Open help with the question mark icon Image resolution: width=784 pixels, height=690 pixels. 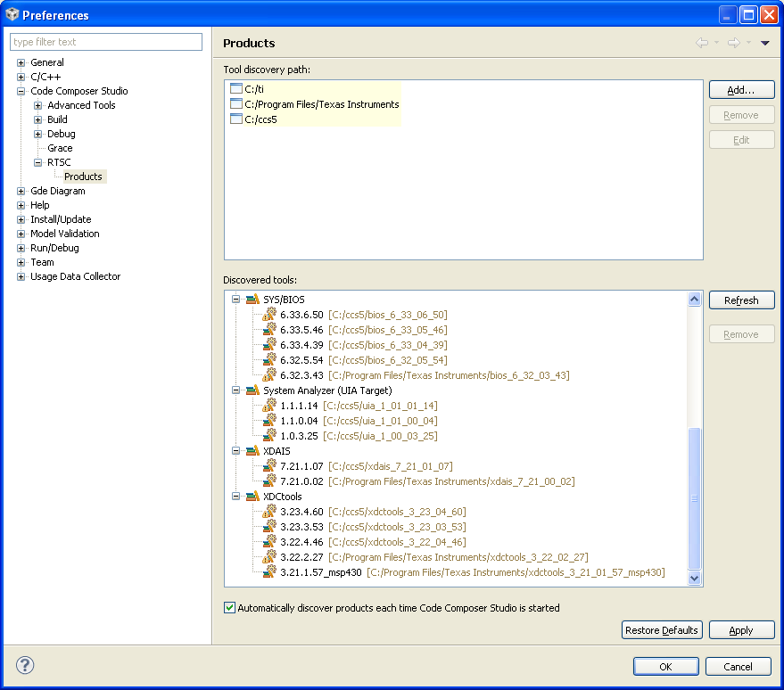point(25,665)
